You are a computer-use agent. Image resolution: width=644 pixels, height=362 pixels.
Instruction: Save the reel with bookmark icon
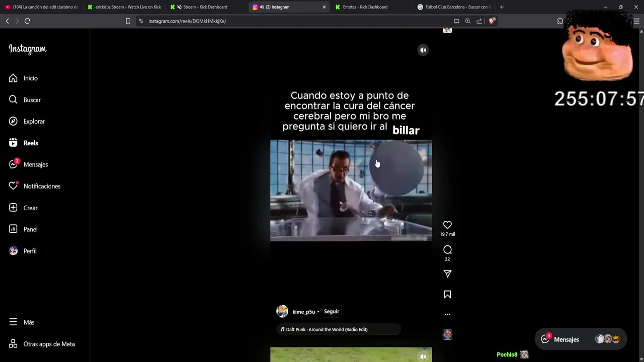pos(447,295)
